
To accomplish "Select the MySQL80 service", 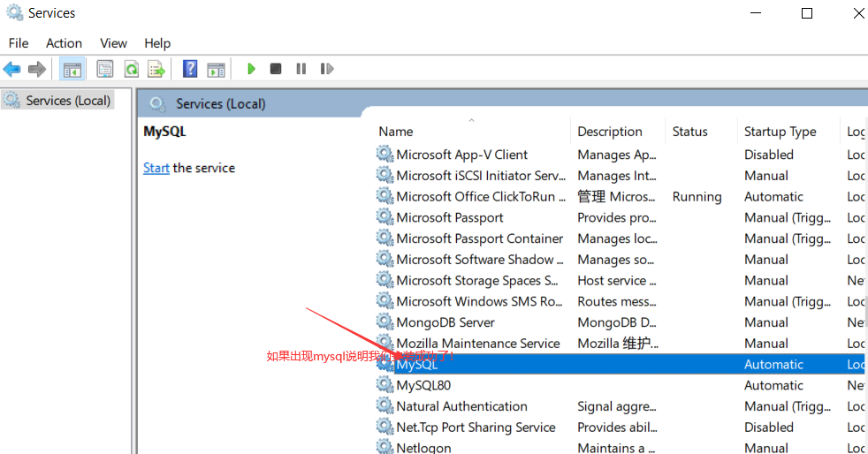I will coord(423,386).
